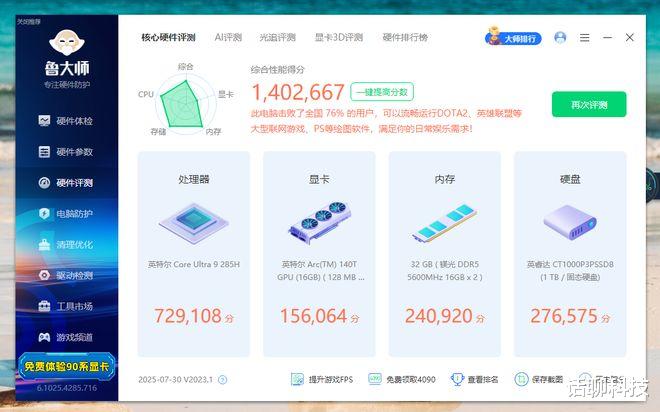
Task: Switch to the AI评测 tab
Action: tap(228, 37)
